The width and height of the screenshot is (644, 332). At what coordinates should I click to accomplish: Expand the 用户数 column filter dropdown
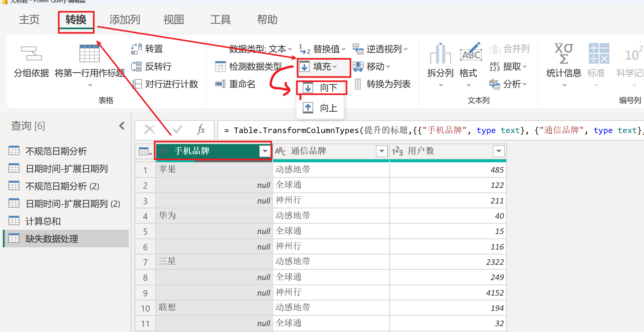click(x=498, y=151)
